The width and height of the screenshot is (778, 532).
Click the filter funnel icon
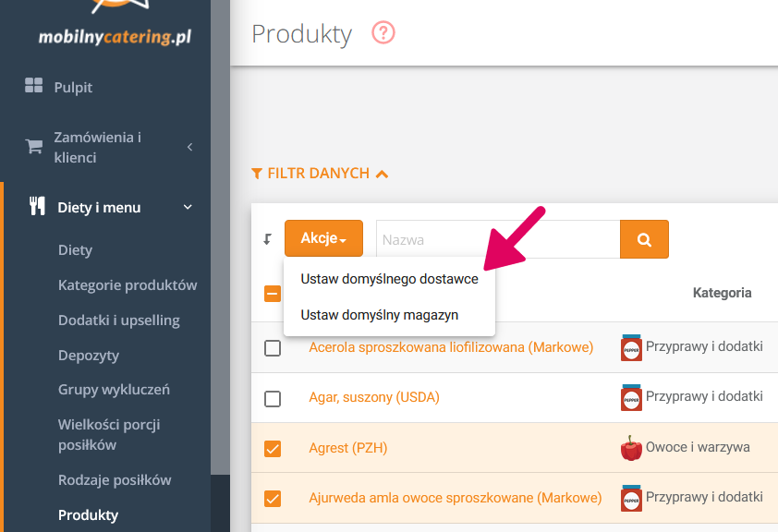click(257, 174)
